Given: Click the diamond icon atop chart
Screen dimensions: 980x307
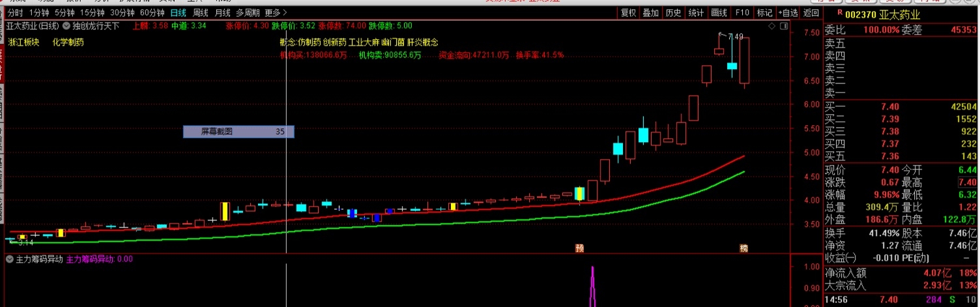Looking at the screenshot, I should coord(772,26).
